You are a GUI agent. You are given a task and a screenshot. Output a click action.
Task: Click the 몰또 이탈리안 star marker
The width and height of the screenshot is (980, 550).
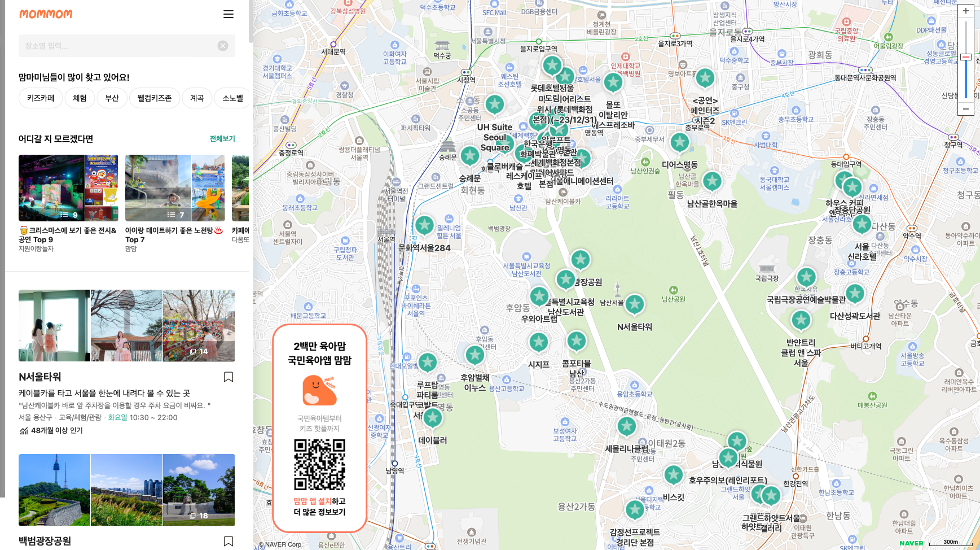point(613,83)
